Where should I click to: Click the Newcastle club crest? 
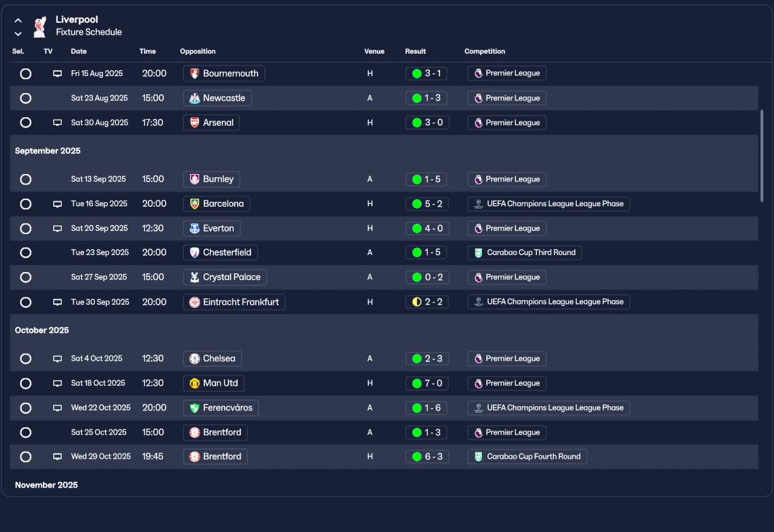coord(195,98)
